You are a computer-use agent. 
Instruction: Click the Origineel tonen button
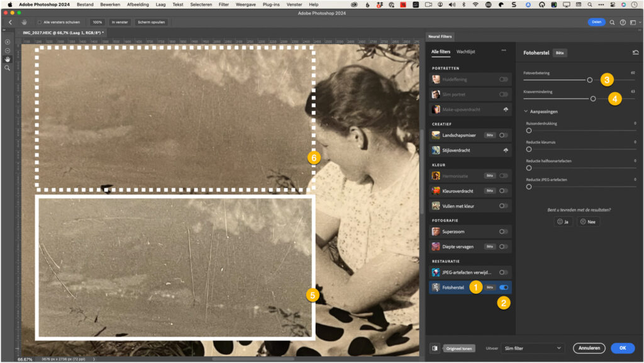coord(459,349)
